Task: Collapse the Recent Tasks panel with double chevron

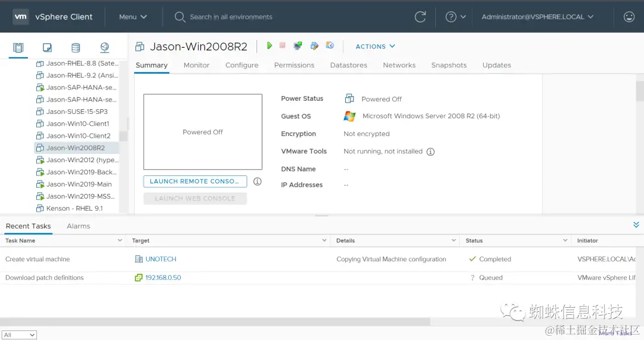Action: (x=636, y=225)
